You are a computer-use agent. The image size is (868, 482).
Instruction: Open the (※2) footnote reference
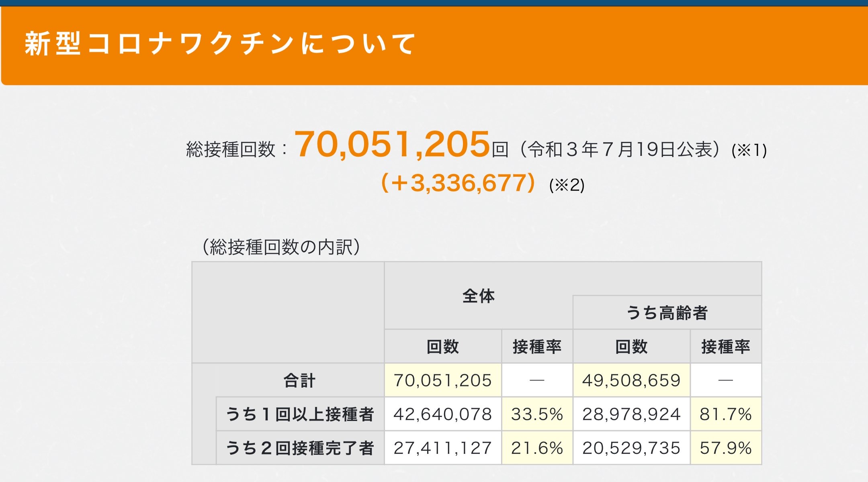(567, 185)
